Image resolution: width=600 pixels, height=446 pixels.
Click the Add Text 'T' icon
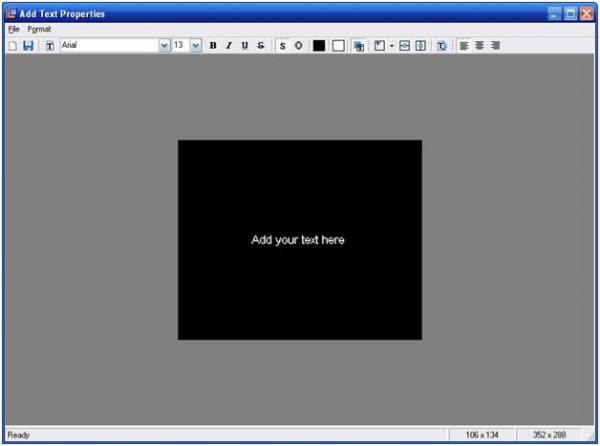(x=49, y=46)
